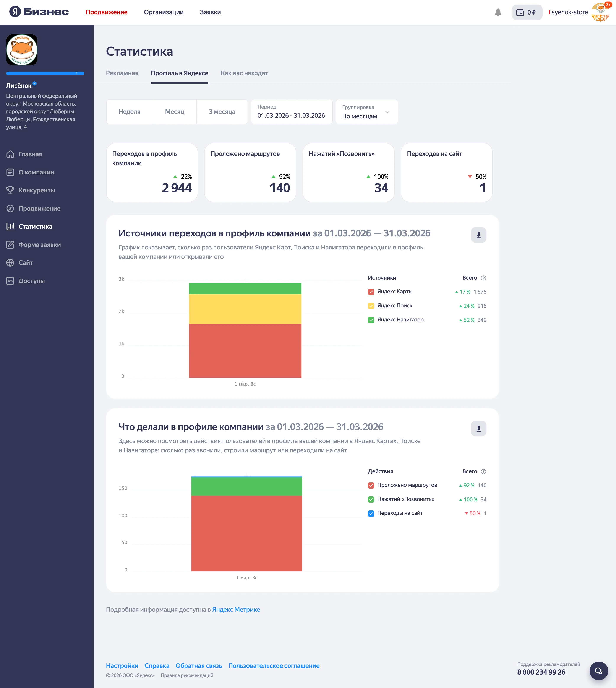Click the Переходов в профиль компании card
This screenshot has width=616, height=688.
click(x=152, y=172)
